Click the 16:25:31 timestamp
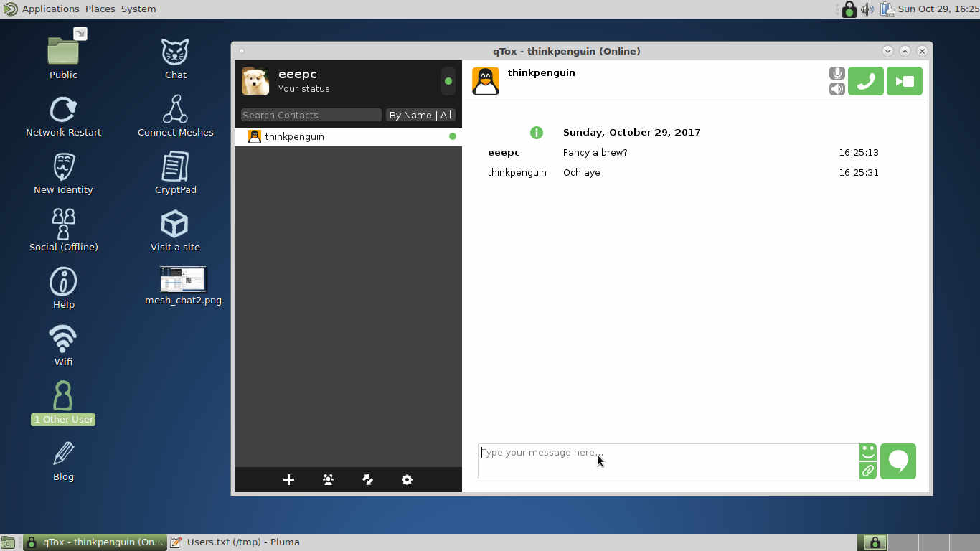This screenshot has height=551, width=980. (859, 172)
